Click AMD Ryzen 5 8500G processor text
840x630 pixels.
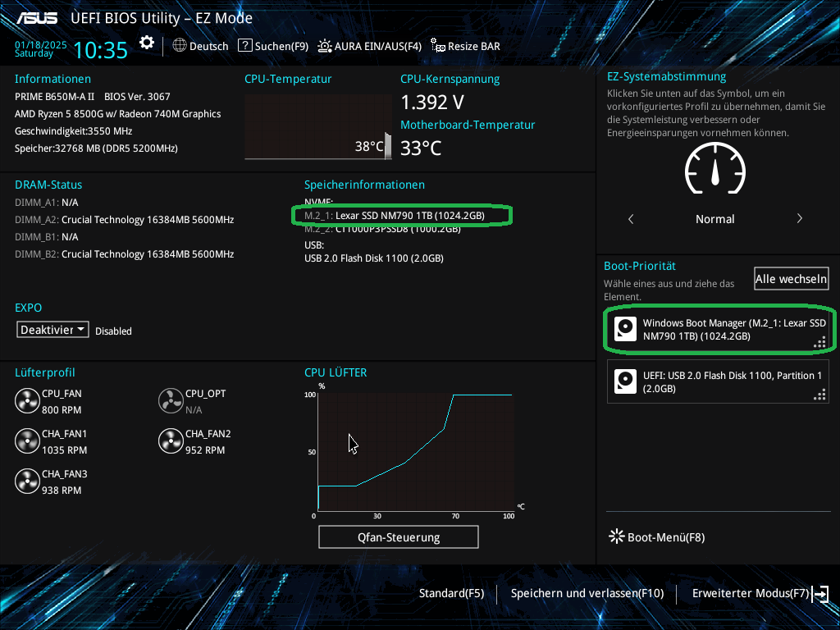[118, 113]
